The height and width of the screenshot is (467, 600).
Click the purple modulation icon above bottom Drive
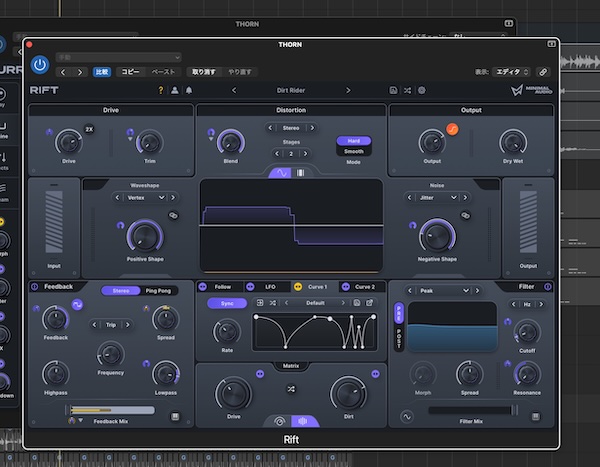260,374
